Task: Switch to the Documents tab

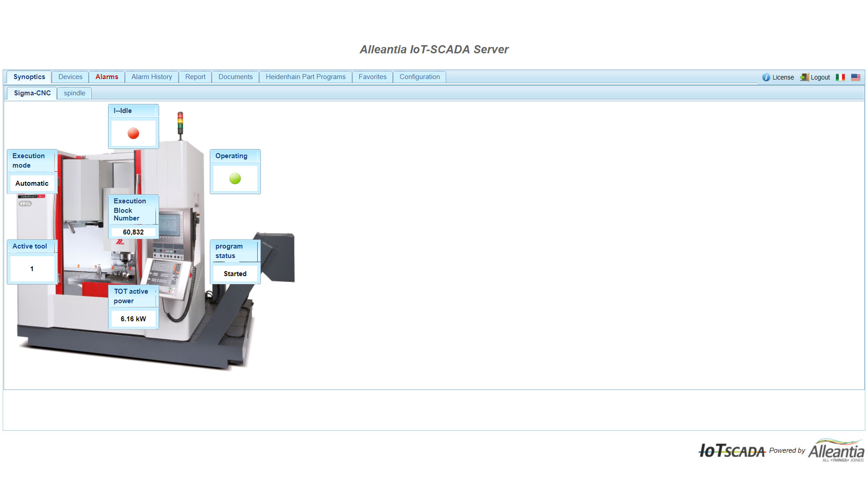Action: coord(235,77)
